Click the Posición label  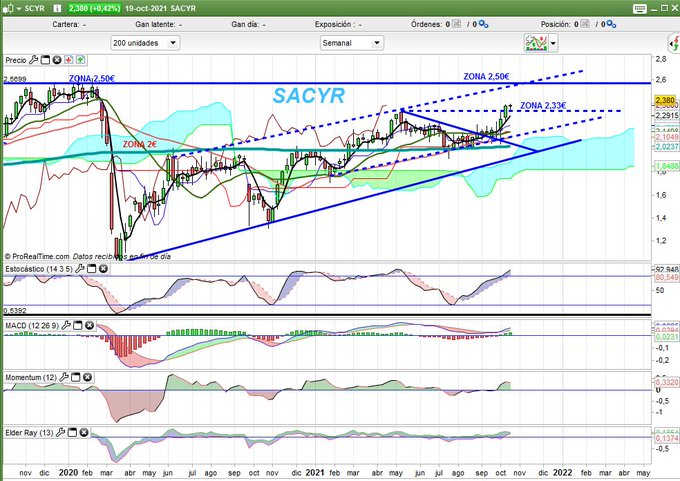point(556,25)
